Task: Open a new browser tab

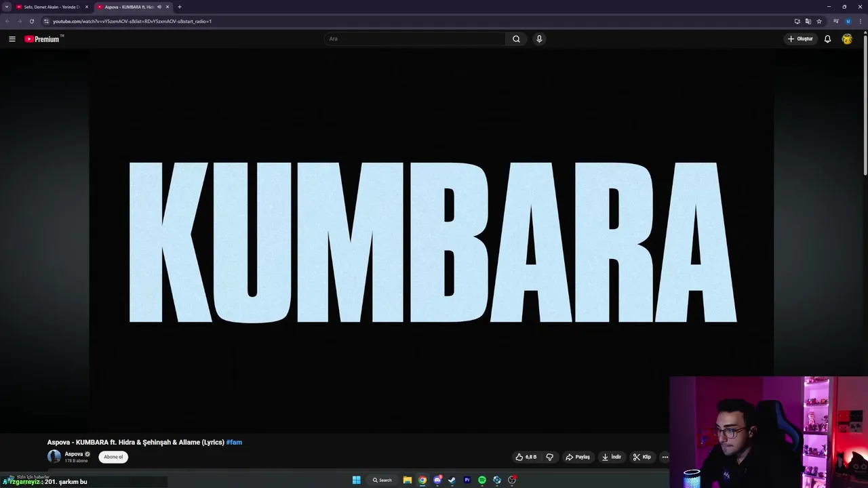Action: tap(180, 7)
